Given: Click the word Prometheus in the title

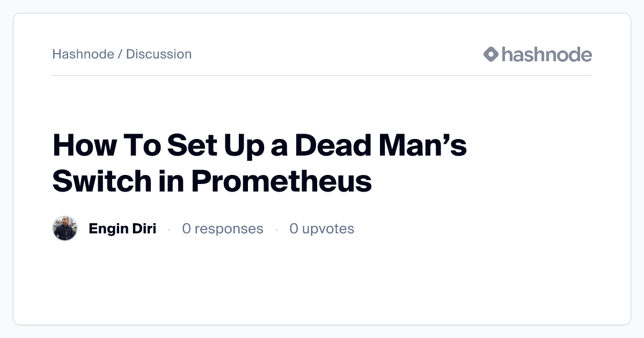Looking at the screenshot, I should [281, 181].
